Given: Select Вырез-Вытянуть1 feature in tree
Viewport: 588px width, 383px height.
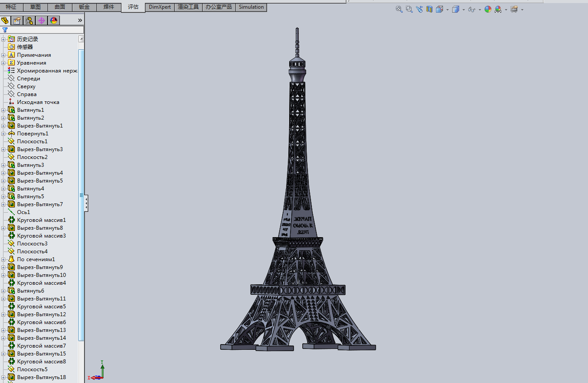Looking at the screenshot, I should click(40, 126).
